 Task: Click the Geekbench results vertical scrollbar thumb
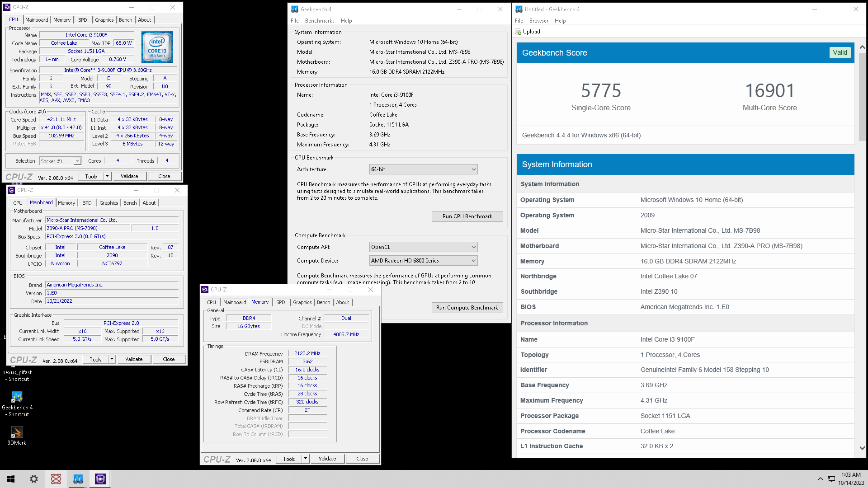pyautogui.click(x=862, y=97)
